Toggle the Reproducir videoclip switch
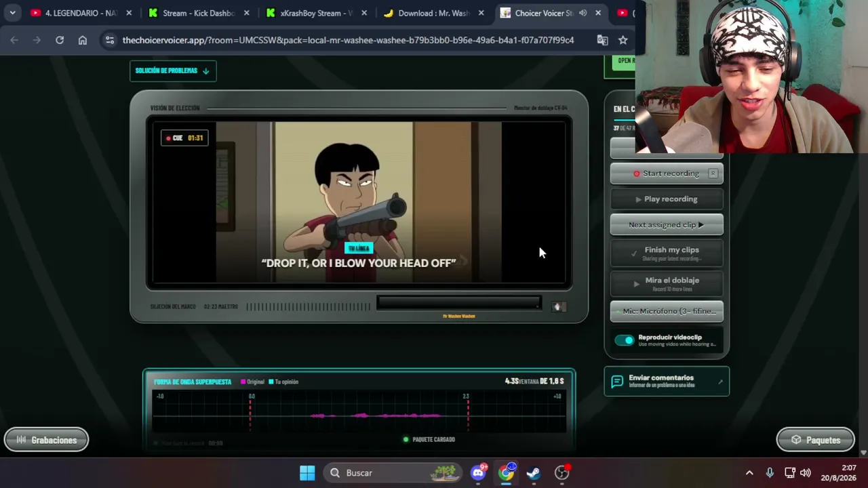 pyautogui.click(x=625, y=340)
